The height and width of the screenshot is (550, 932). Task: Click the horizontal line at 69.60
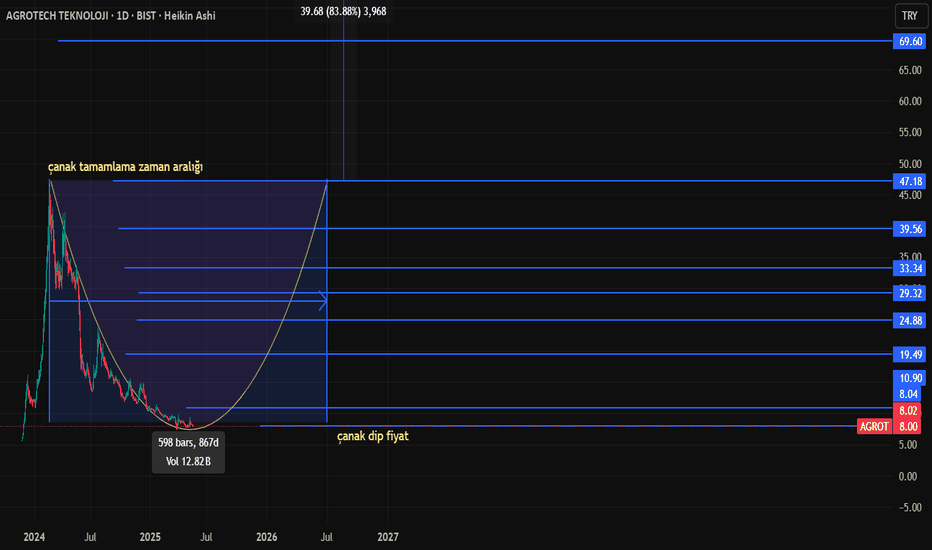pos(476,41)
